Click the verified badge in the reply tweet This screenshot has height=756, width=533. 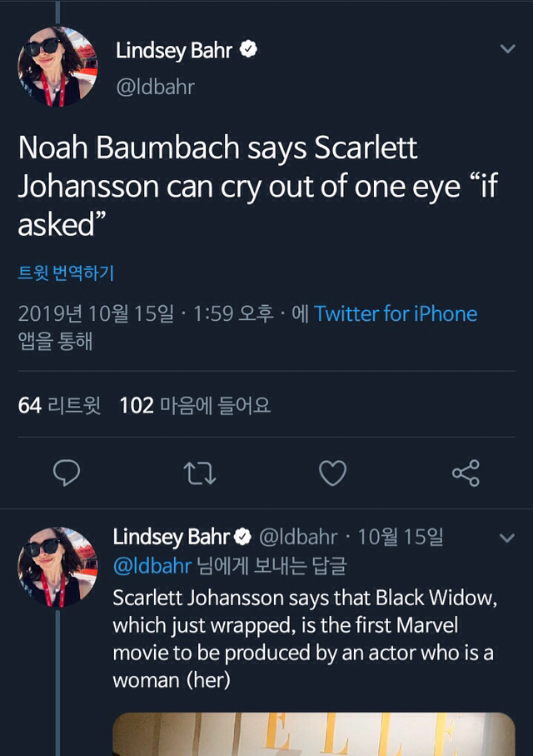(243, 536)
